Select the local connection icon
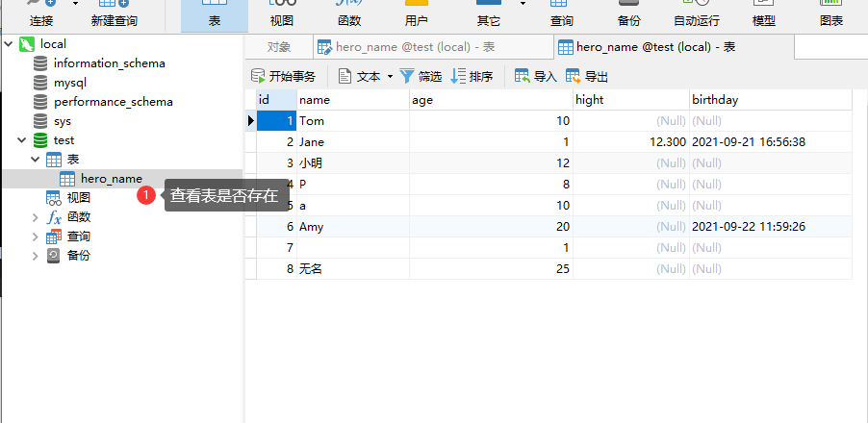Screen dimensions: 868x423 tap(26, 43)
